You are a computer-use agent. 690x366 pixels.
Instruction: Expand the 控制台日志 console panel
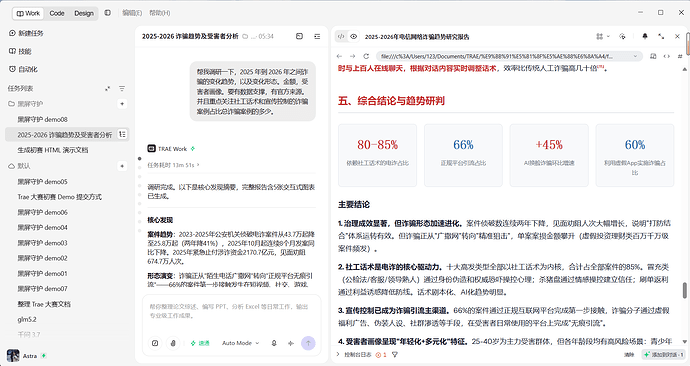[354, 355]
